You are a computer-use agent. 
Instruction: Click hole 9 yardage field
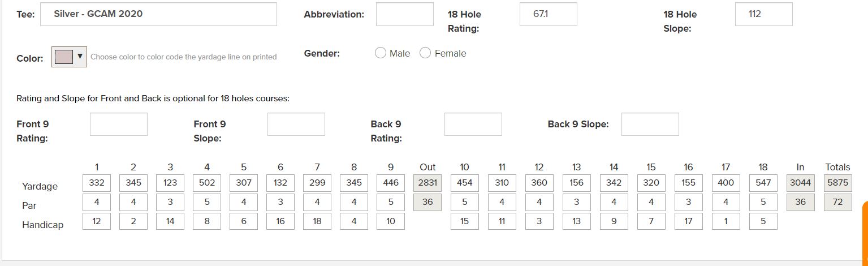tap(391, 183)
